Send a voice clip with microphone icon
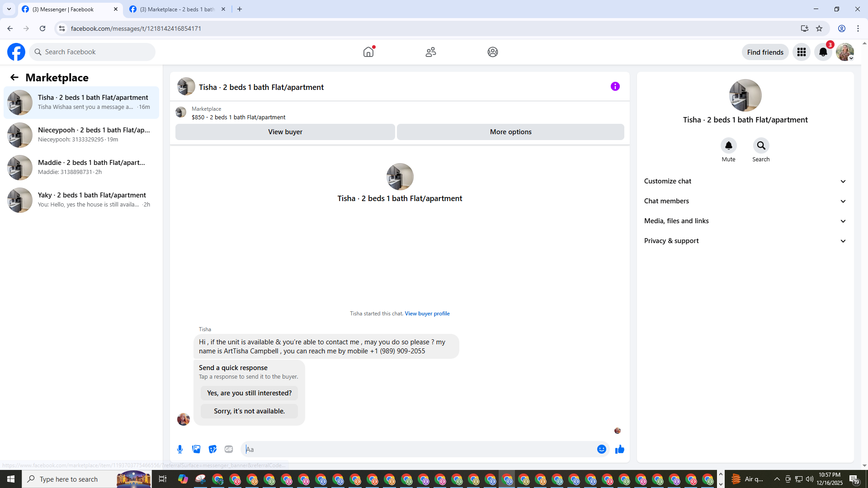 180,449
